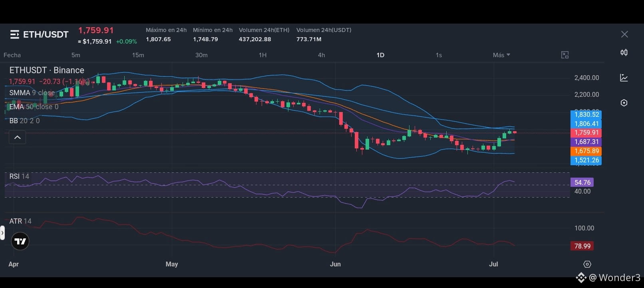The height and width of the screenshot is (288, 644).
Task: Toggle the fullscreen expand icon
Action: [565, 55]
